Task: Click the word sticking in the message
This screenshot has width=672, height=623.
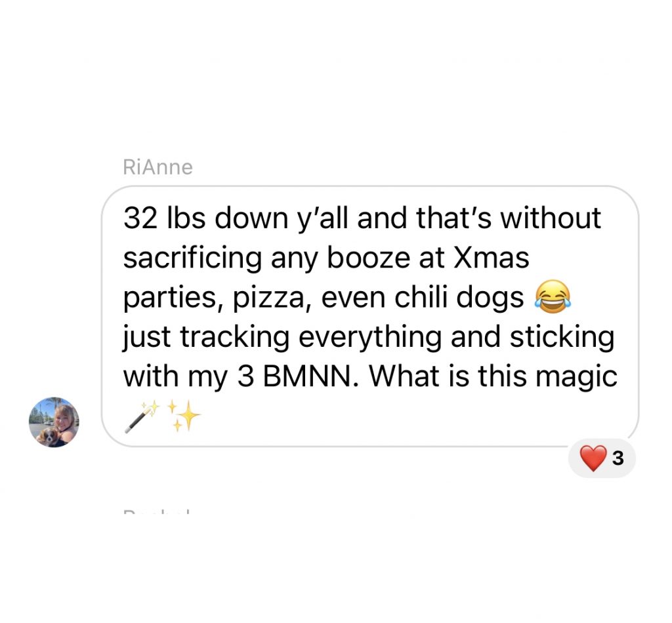Action: pyautogui.click(x=562, y=336)
